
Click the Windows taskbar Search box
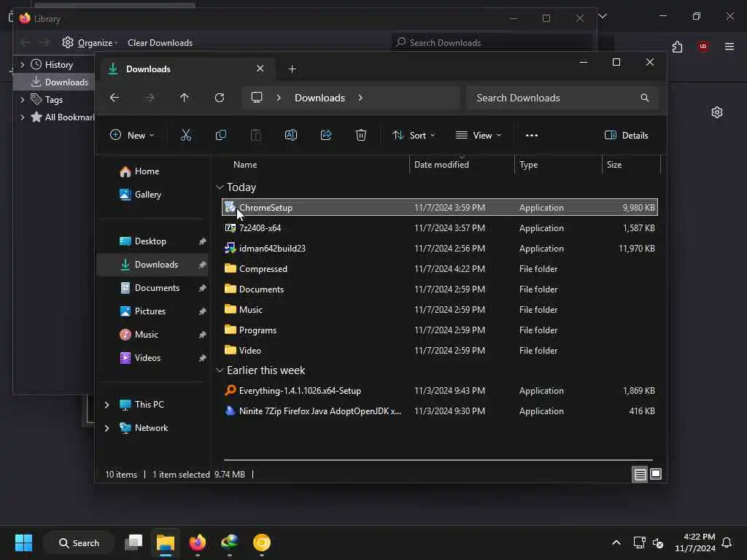coord(79,542)
